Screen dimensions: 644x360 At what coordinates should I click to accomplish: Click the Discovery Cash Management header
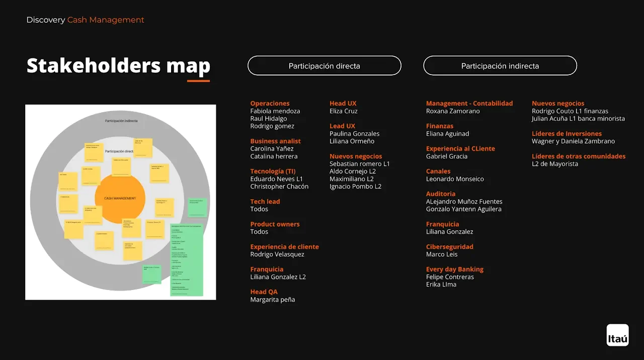pyautogui.click(x=85, y=20)
